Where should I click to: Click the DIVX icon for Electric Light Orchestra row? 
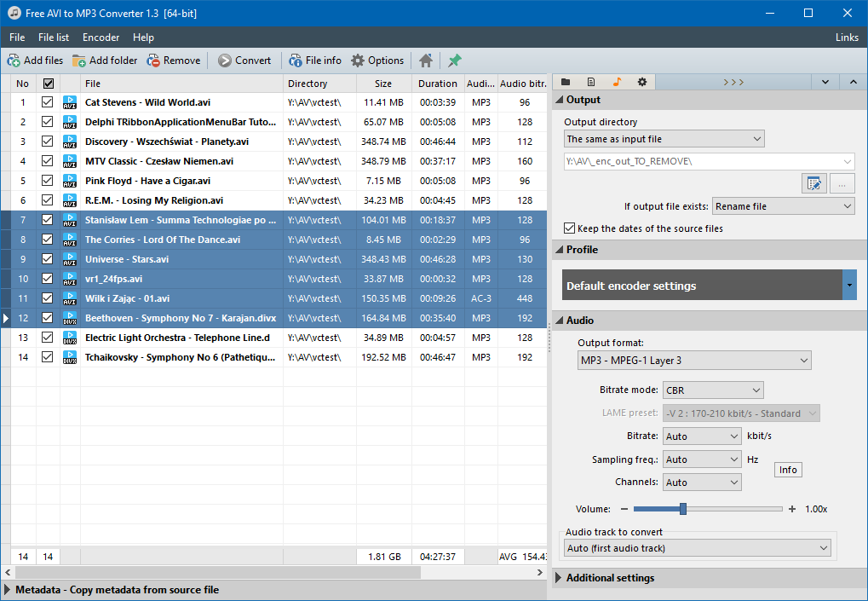[x=70, y=338]
